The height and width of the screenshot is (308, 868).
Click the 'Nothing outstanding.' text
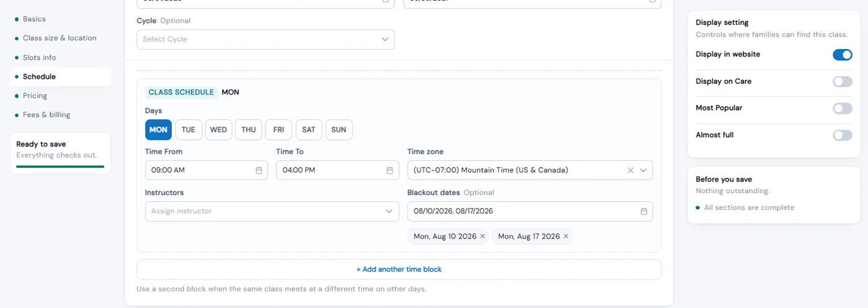(x=732, y=191)
